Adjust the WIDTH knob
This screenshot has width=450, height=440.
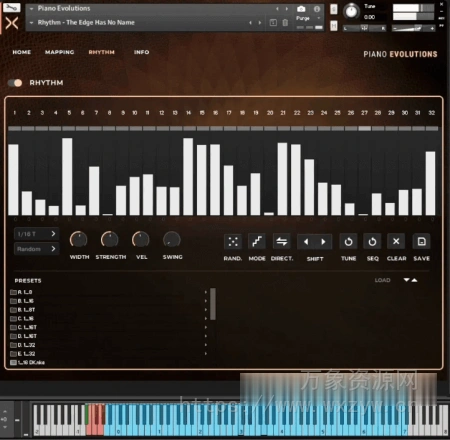pos(79,240)
